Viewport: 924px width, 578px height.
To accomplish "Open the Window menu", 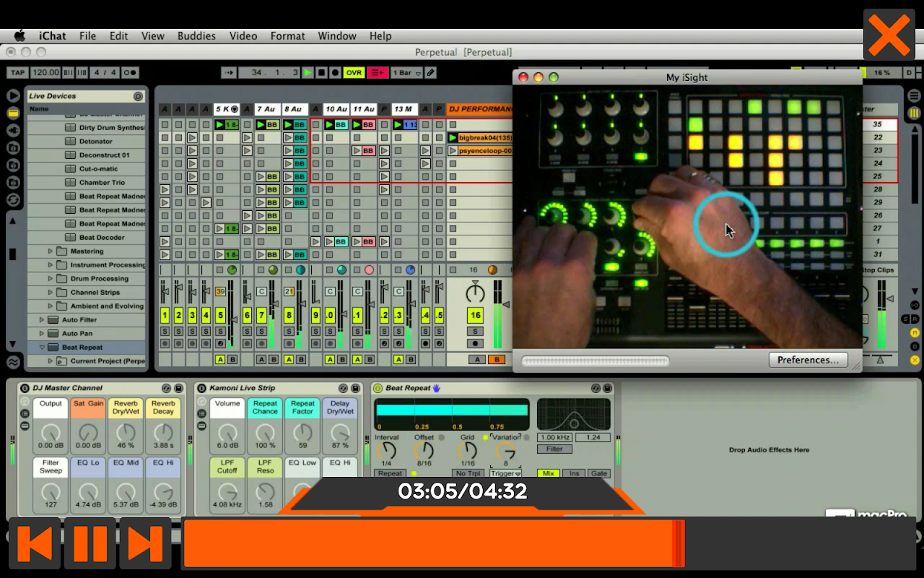I will [337, 35].
